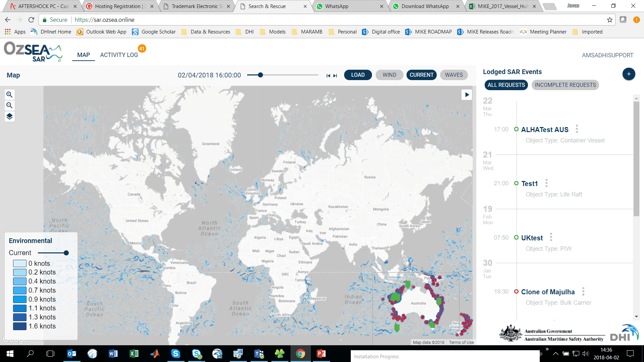Open the ALHATest AUS event
Screen dimensions: 644x362
(544, 130)
